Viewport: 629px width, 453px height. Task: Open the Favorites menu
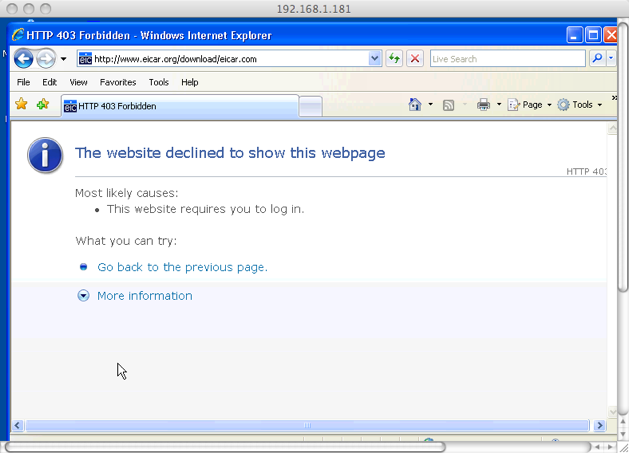click(118, 82)
